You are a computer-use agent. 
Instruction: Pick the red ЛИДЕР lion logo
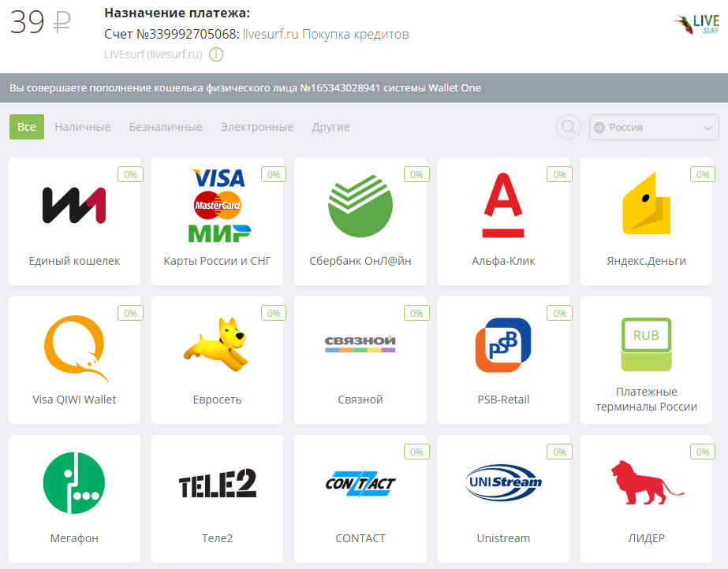click(646, 483)
